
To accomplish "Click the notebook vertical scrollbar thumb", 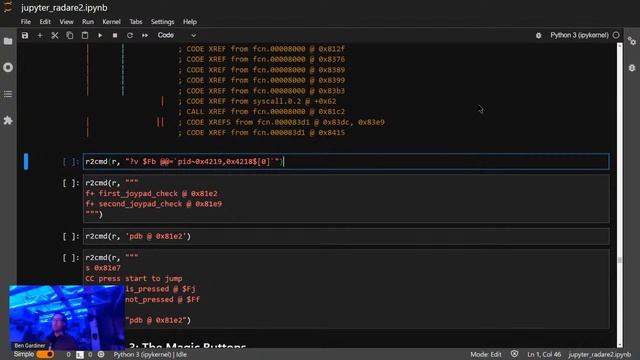I will [620, 260].
